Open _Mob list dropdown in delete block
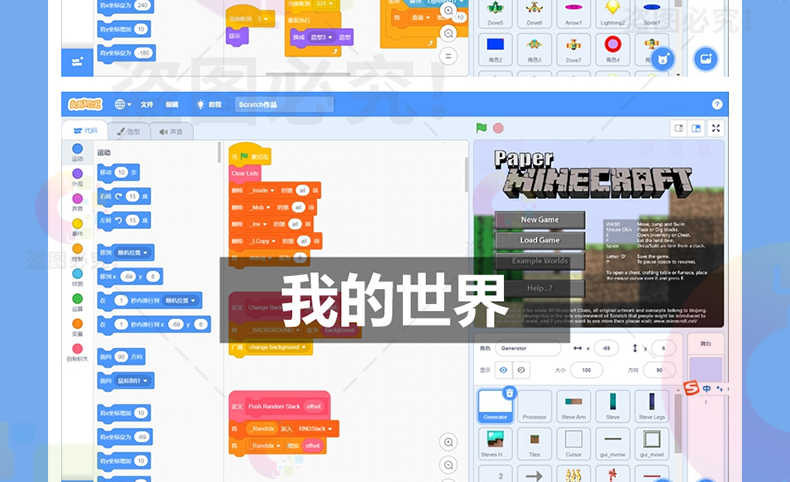The height and width of the screenshot is (482, 790). pos(260,208)
